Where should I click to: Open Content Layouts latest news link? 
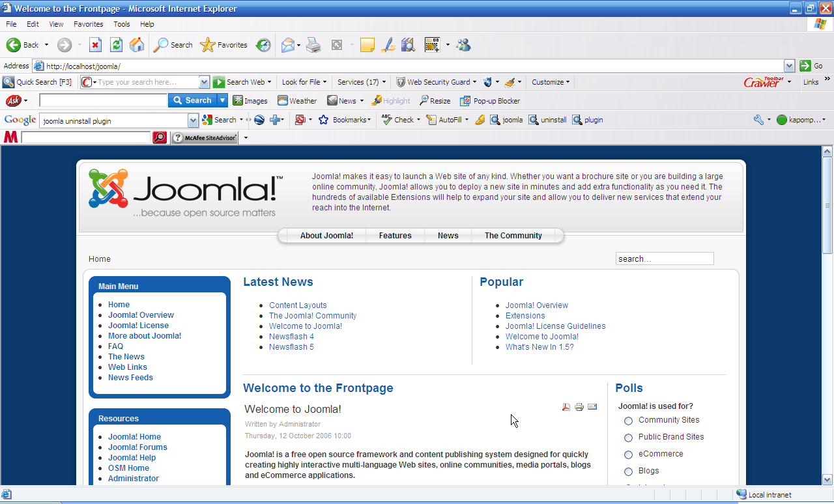click(x=298, y=305)
